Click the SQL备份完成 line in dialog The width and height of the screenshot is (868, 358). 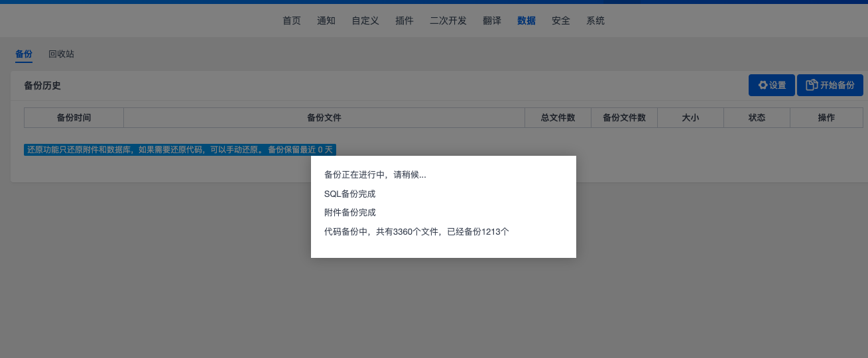[x=350, y=194]
